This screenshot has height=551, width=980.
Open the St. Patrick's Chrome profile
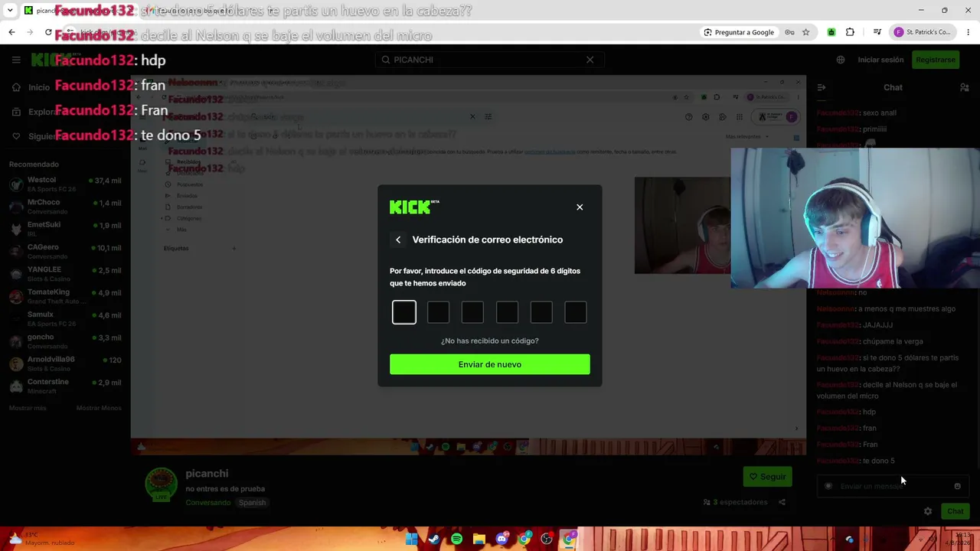pyautogui.click(x=923, y=32)
